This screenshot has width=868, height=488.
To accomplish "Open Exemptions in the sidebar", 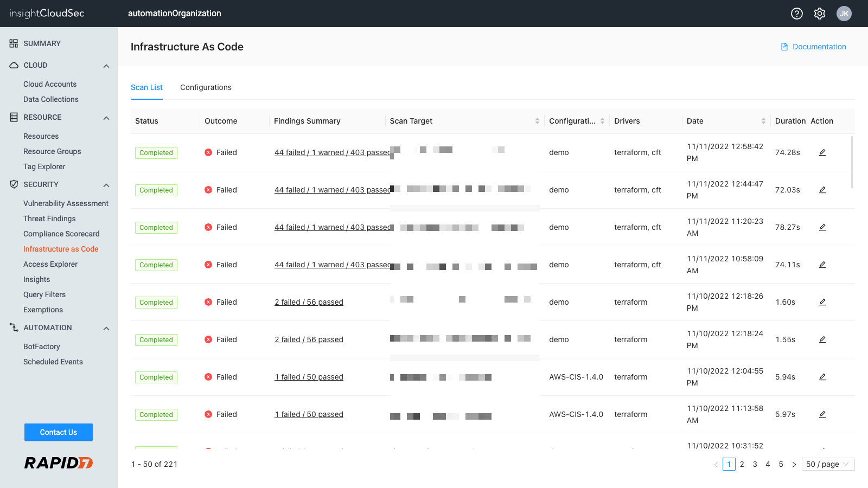I will [43, 310].
